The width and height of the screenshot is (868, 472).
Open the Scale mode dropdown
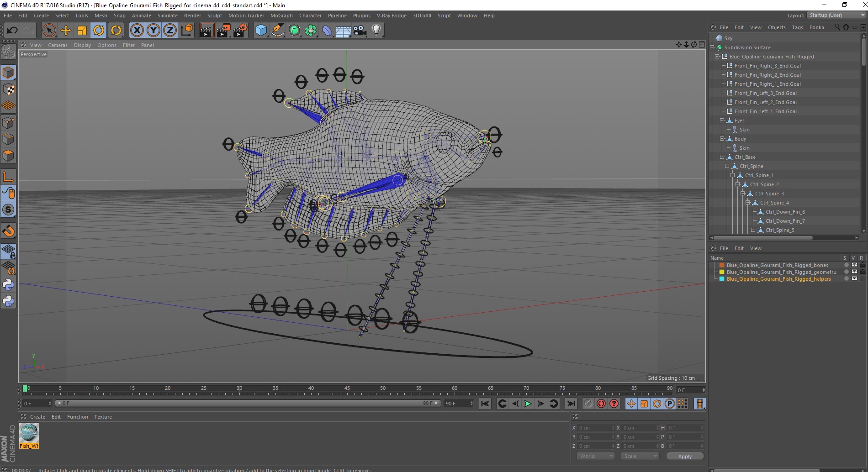[x=640, y=456]
